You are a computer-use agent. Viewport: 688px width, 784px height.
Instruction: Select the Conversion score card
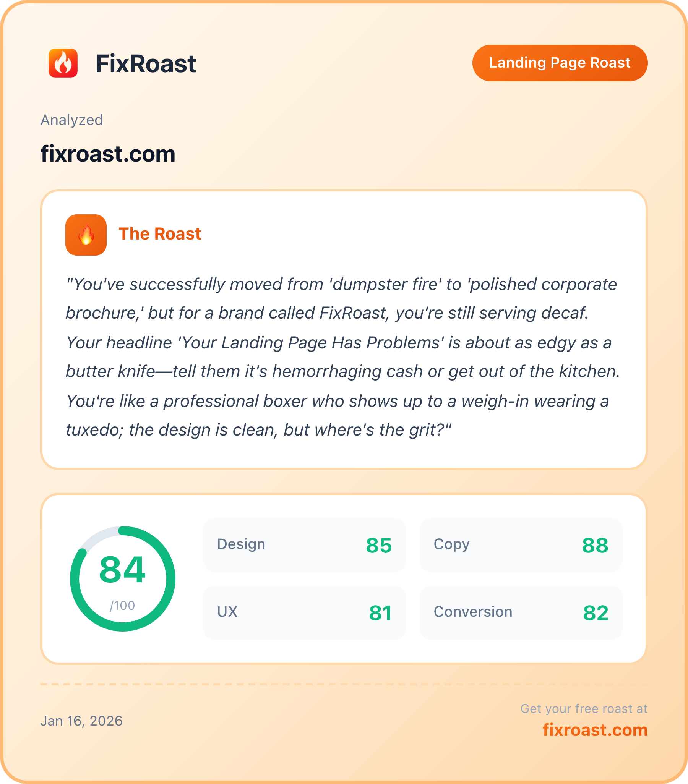pyautogui.click(x=521, y=612)
